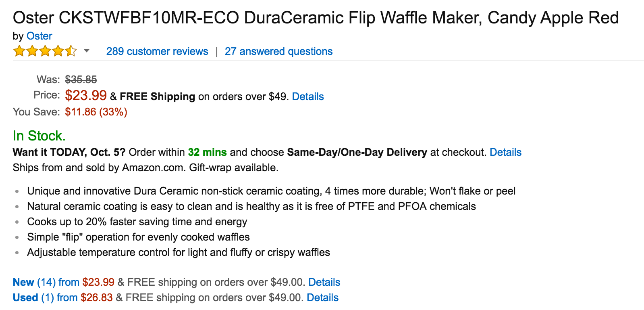Open the Oster brand link
The image size is (644, 310).
[39, 36]
